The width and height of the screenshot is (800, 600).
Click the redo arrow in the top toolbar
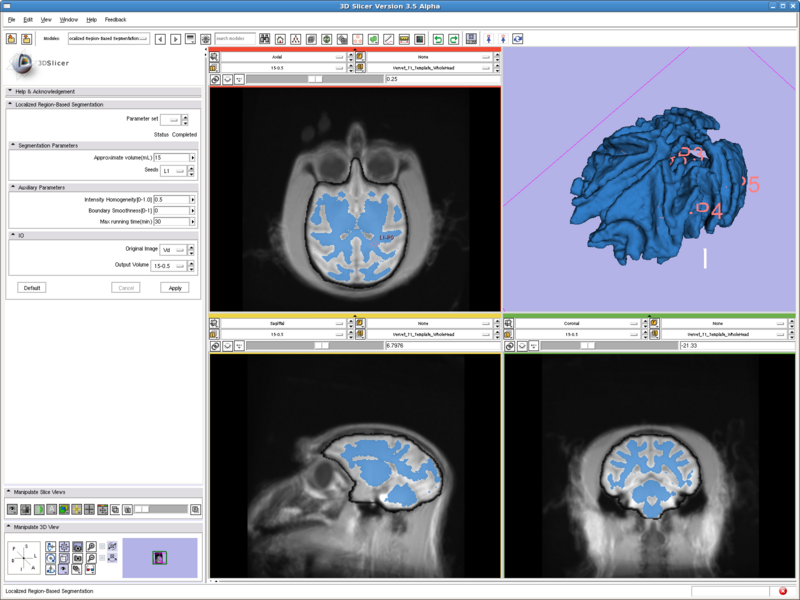(453, 39)
